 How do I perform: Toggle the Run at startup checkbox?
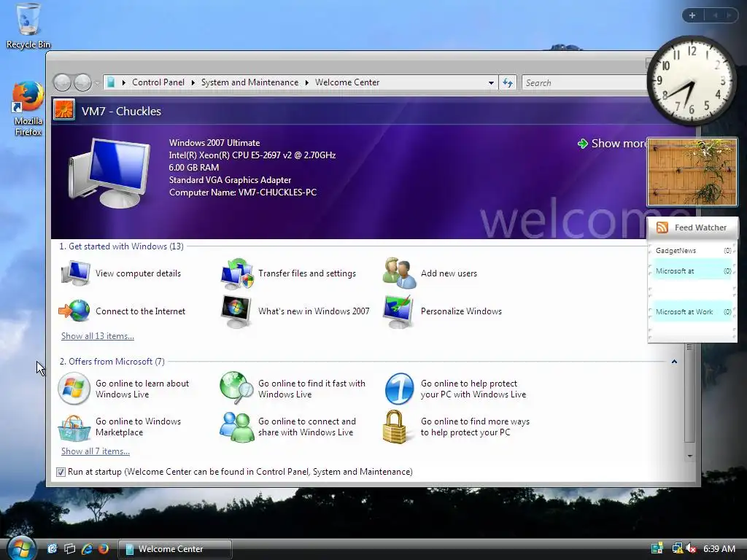pyautogui.click(x=61, y=472)
